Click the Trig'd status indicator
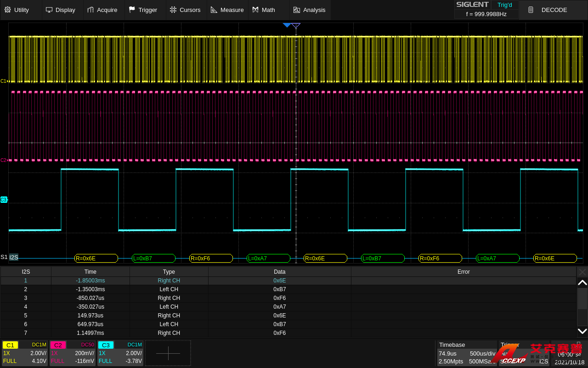Viewport: 588px width, 368px height. coord(504,5)
